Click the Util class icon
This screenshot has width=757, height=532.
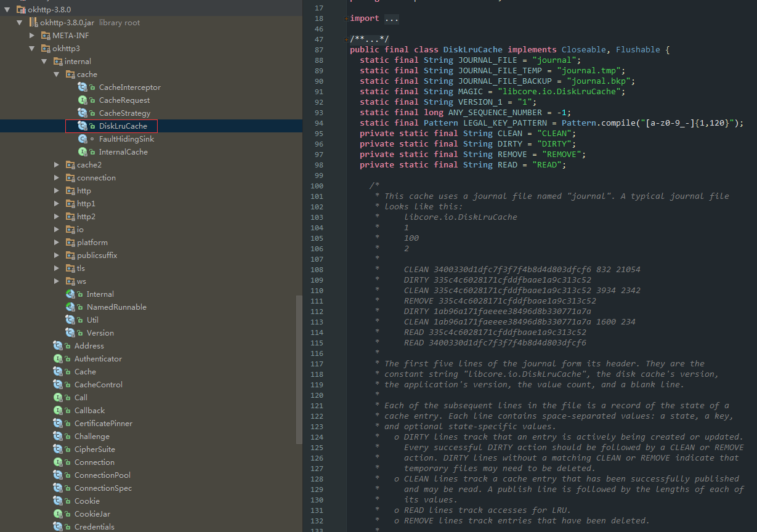click(70, 320)
